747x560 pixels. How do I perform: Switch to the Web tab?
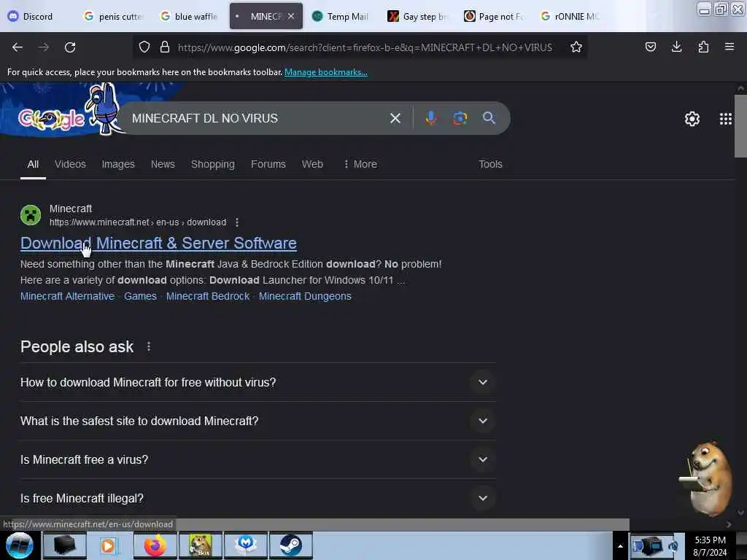click(x=312, y=164)
